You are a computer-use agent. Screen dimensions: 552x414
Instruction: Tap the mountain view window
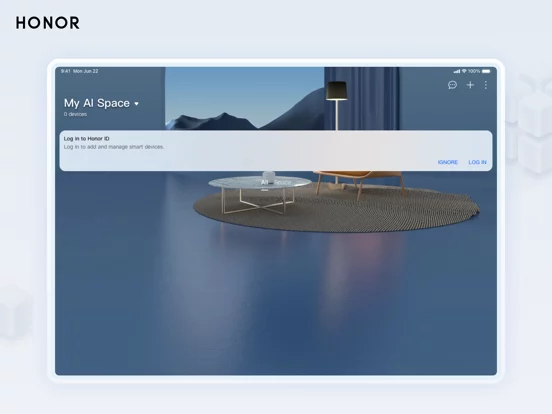tap(245, 99)
